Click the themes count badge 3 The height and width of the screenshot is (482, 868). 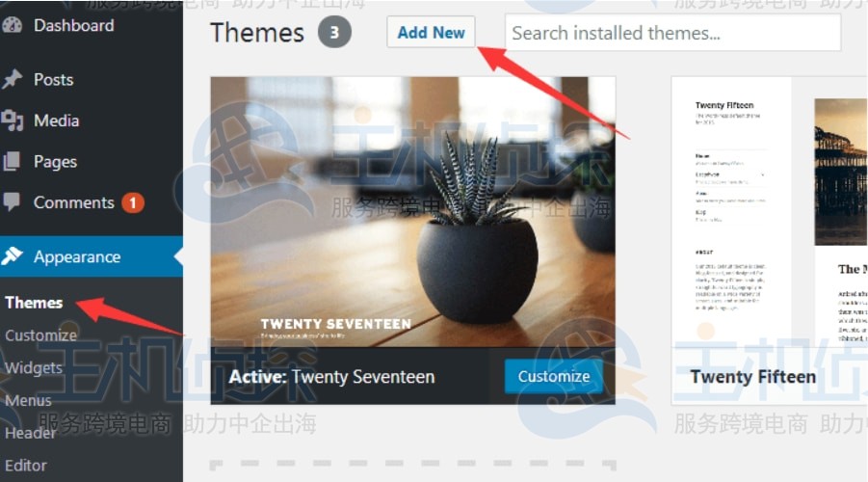[334, 32]
